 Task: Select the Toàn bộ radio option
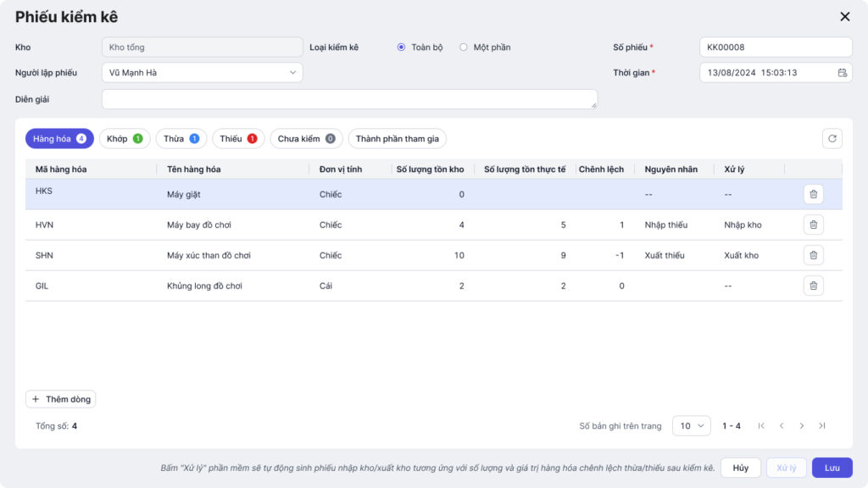pos(401,47)
